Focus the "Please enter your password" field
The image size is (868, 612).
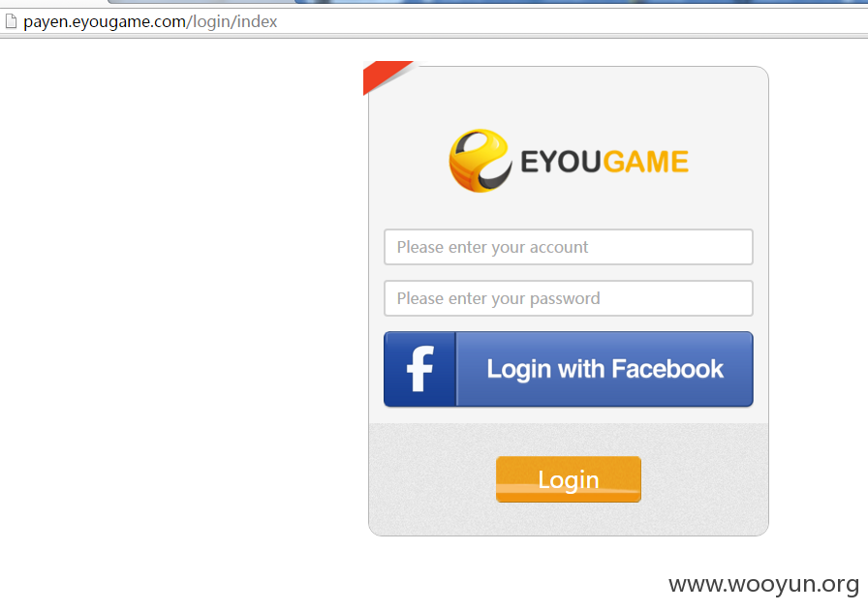click(x=569, y=298)
